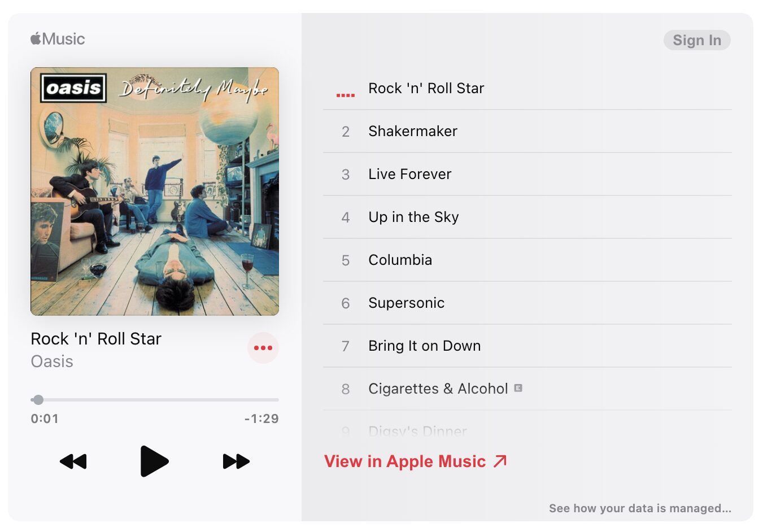This screenshot has height=532, width=776.
Task: Click the explicit badge next to Cigarettes & Alcohol
Action: click(x=518, y=388)
